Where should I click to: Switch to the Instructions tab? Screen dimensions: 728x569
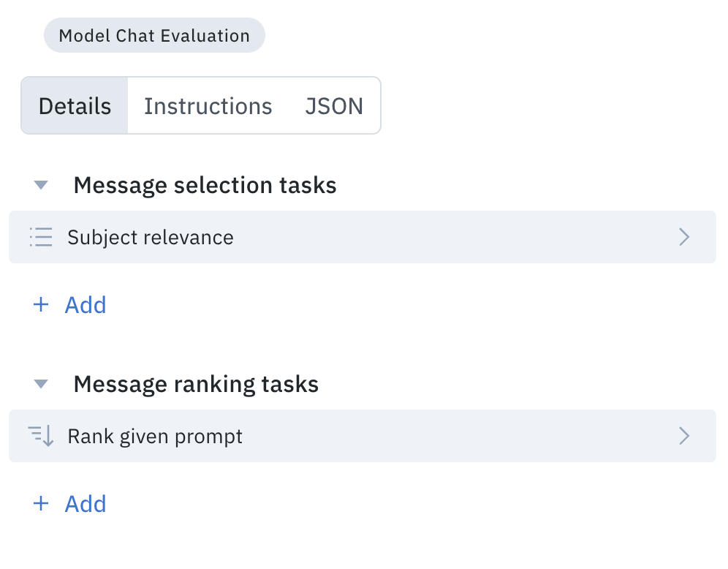coord(208,106)
